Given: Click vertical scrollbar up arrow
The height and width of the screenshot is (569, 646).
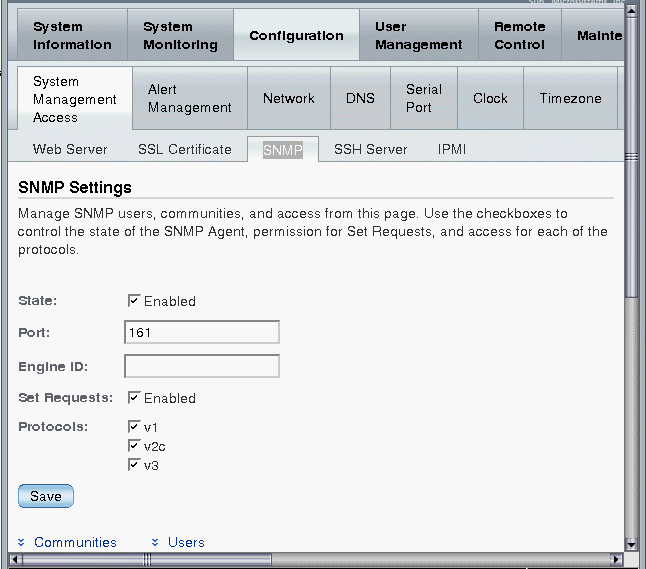Looking at the screenshot, I should pos(631,11).
